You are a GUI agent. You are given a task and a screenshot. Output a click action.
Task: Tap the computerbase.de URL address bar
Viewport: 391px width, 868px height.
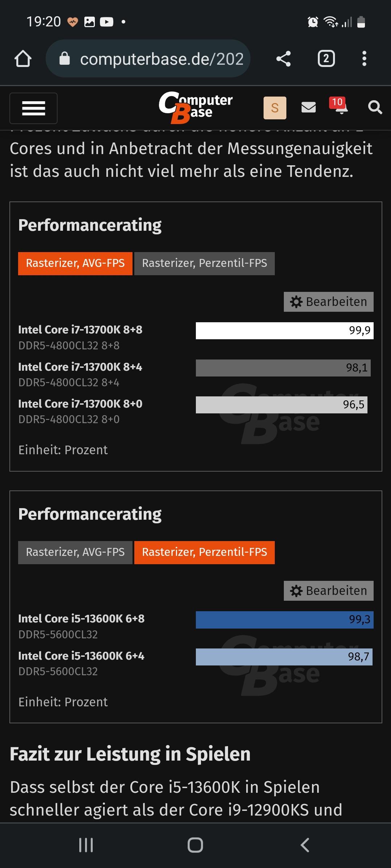click(x=148, y=59)
